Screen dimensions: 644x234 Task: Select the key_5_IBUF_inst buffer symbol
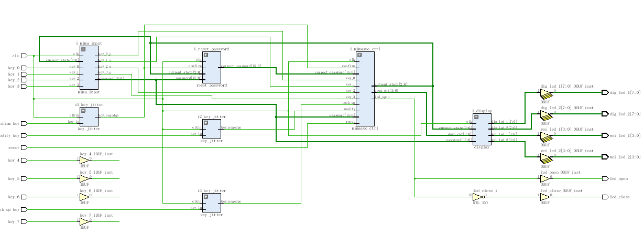(84, 178)
